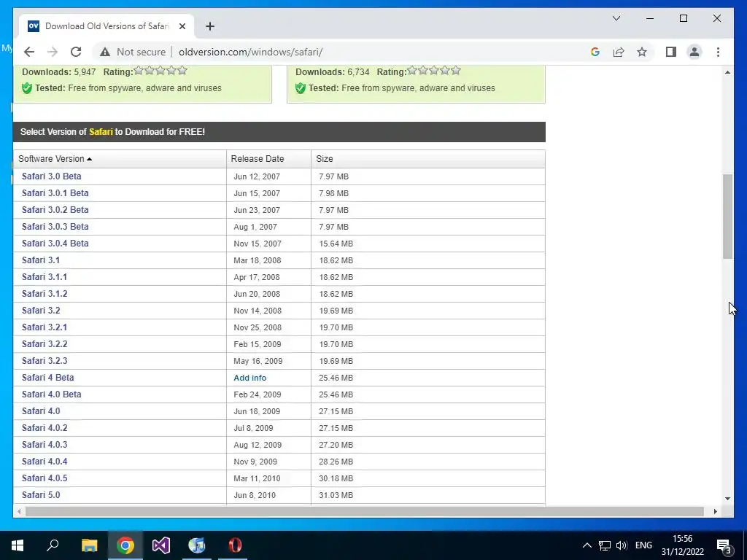Open the notification center icon
Viewport: 747px width, 560px height.
click(x=724, y=545)
